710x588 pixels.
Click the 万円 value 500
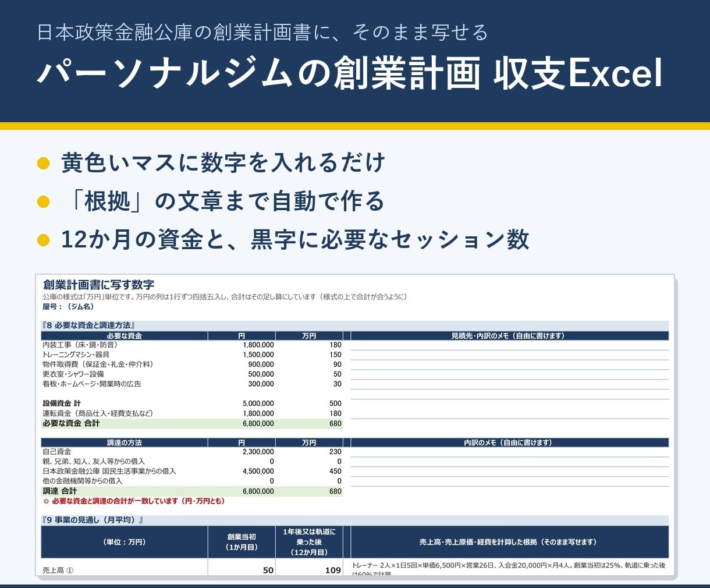pos(335,403)
